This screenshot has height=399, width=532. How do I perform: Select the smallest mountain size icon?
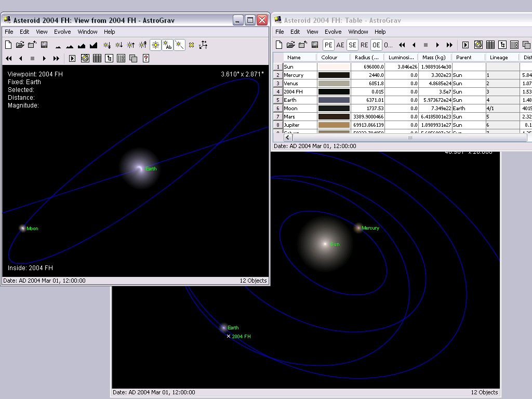tap(58, 46)
